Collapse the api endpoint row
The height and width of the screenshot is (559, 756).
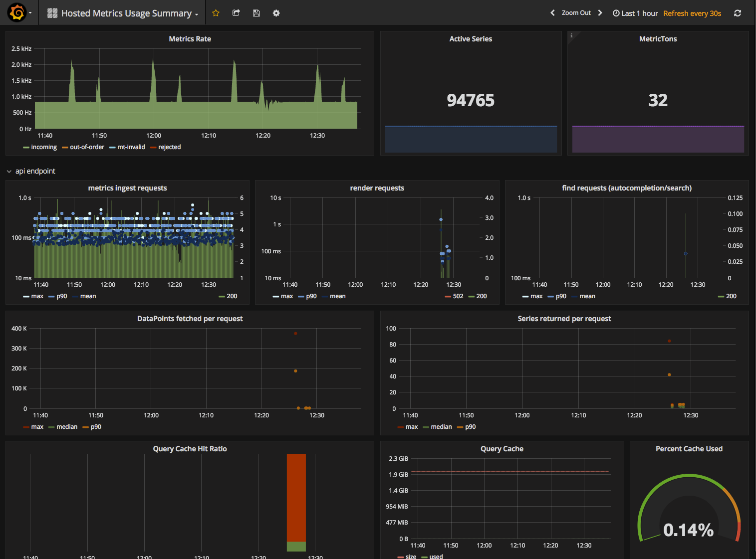coord(30,171)
